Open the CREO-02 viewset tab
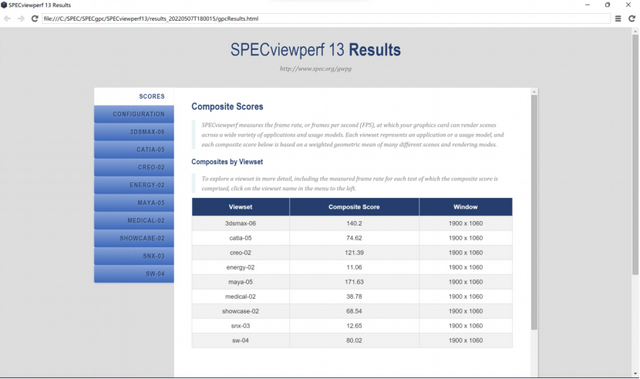Screen dimensions: 640x379 134,167
